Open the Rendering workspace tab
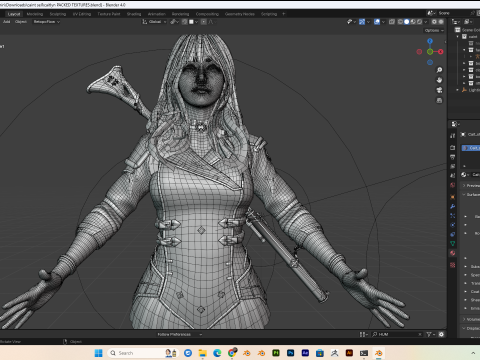This screenshot has width=480, height=360. coord(180,14)
